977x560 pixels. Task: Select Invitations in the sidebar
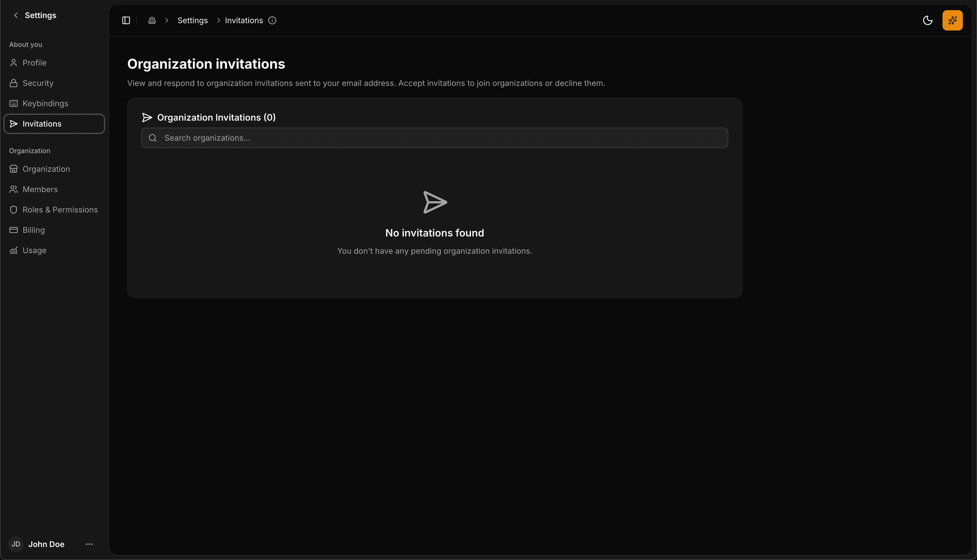(42, 123)
